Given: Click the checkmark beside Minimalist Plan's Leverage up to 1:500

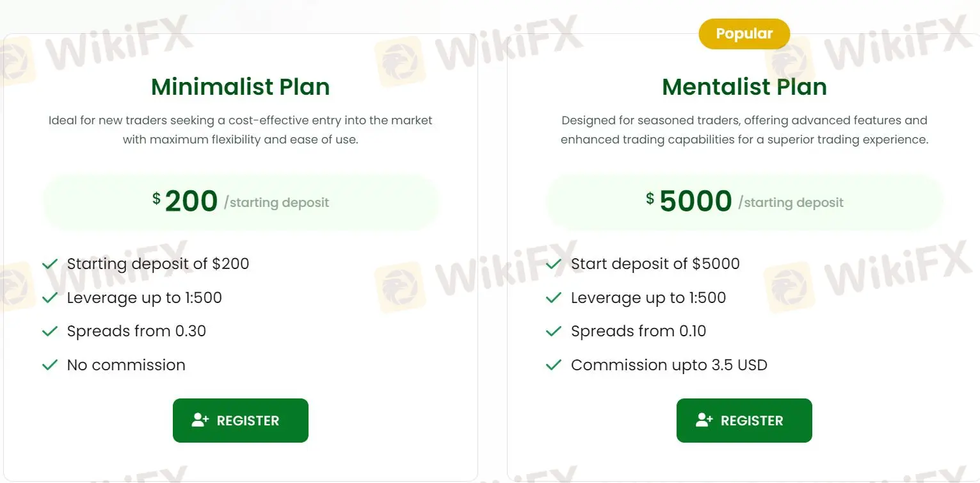Looking at the screenshot, I should pyautogui.click(x=50, y=298).
